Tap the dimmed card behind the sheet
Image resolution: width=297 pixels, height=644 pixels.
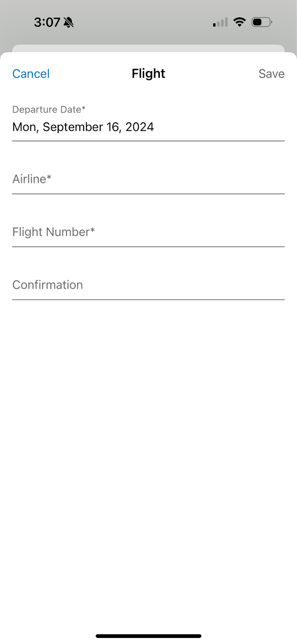(148, 48)
